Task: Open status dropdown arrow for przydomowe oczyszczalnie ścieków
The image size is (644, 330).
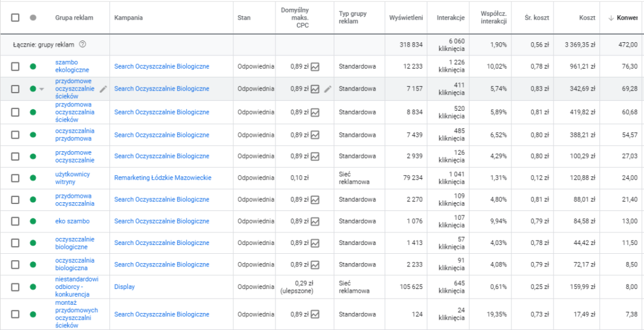Action: 42,89
